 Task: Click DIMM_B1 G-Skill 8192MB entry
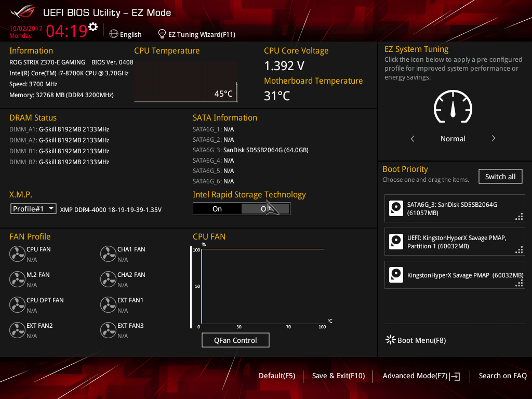59,151
